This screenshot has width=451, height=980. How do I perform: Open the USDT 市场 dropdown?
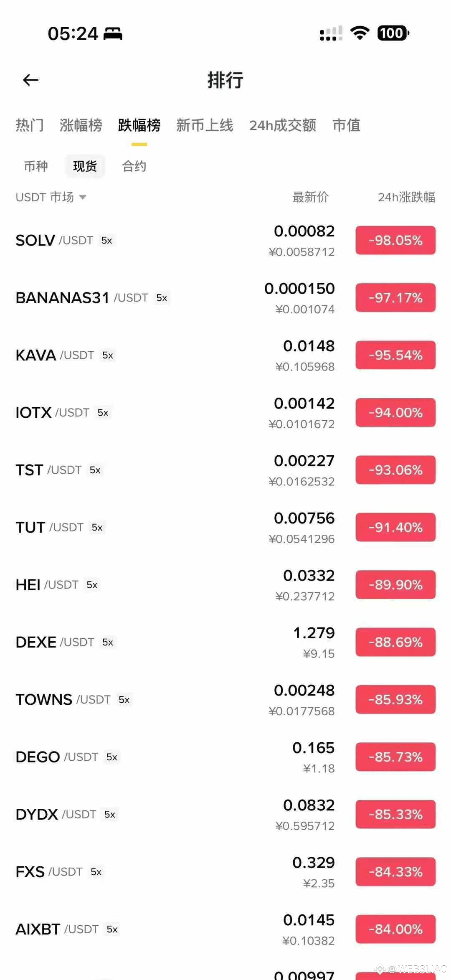point(51,197)
